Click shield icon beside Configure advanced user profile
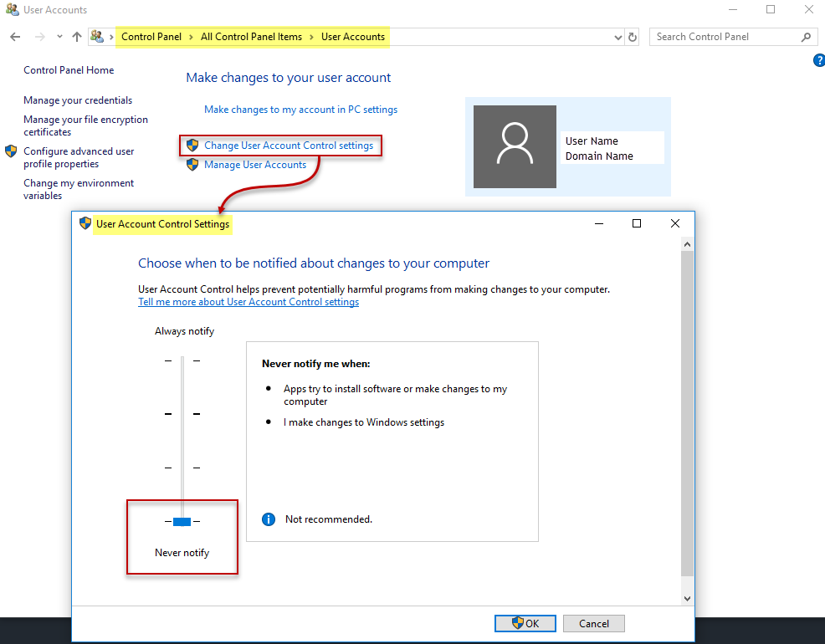The height and width of the screenshot is (644, 825). 11,151
